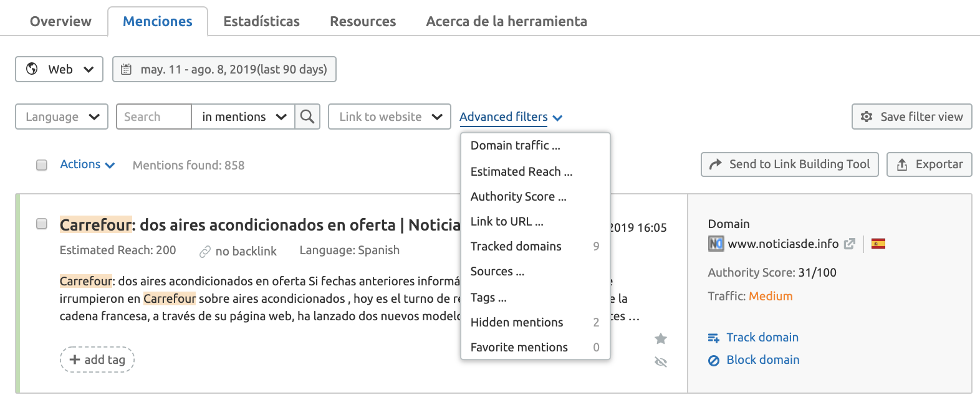Click Exportar button
Screen dimensions: 980x400
tap(929, 164)
